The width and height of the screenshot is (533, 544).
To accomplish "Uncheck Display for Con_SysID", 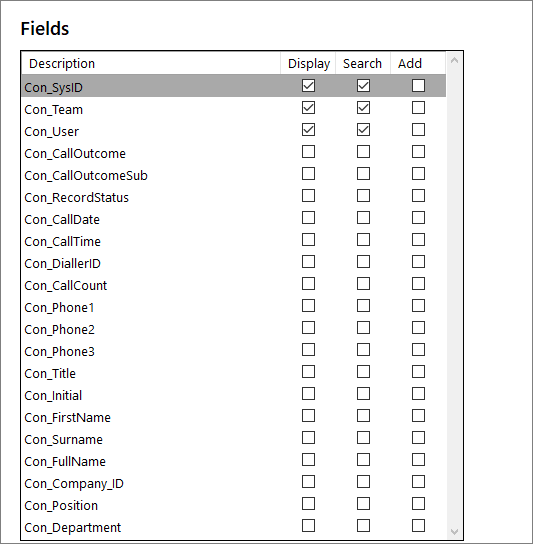I will pos(308,86).
